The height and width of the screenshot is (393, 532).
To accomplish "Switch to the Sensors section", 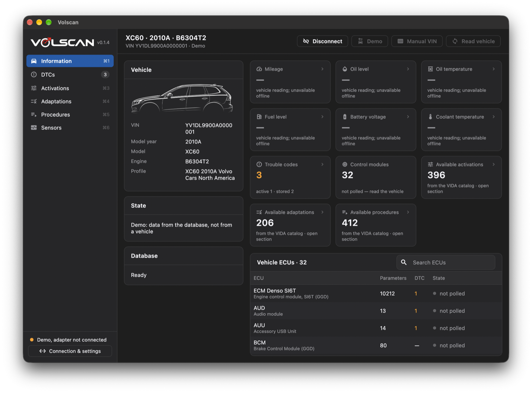I will coord(70,128).
